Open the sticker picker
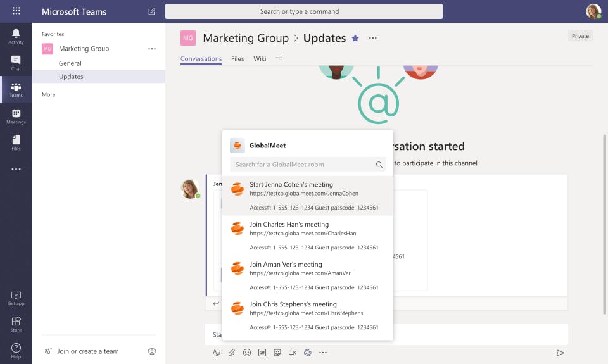Screen dimensions: 608x364 (x=277, y=353)
